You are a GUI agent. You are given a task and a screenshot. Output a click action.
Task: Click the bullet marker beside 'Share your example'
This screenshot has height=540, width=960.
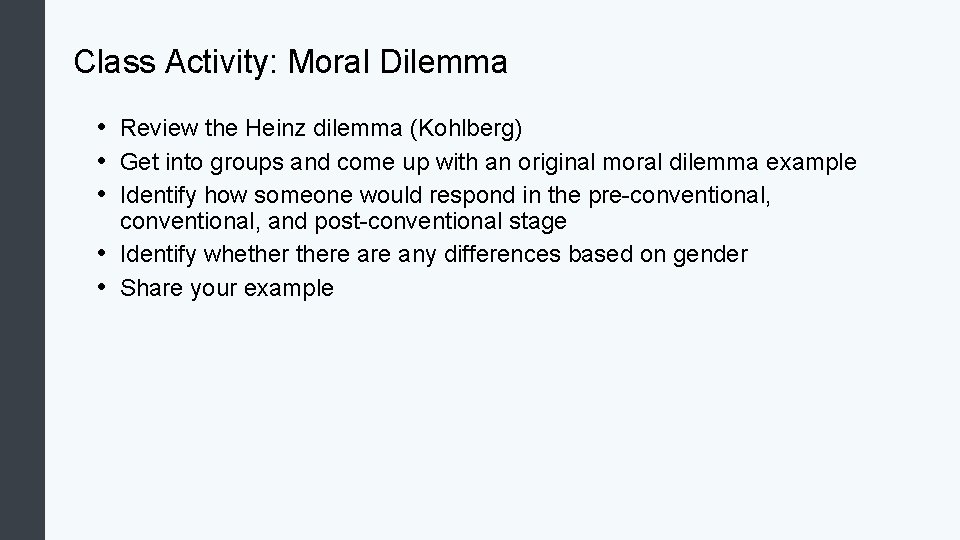102,287
